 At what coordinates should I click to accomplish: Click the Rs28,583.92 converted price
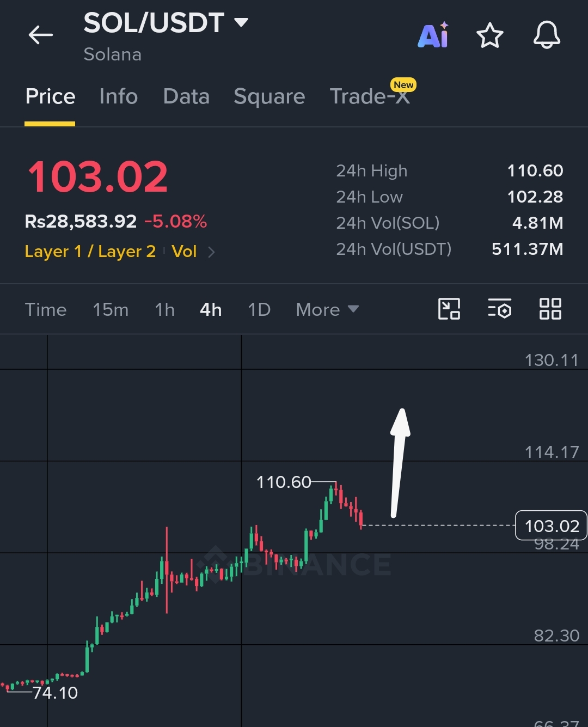[x=81, y=222]
